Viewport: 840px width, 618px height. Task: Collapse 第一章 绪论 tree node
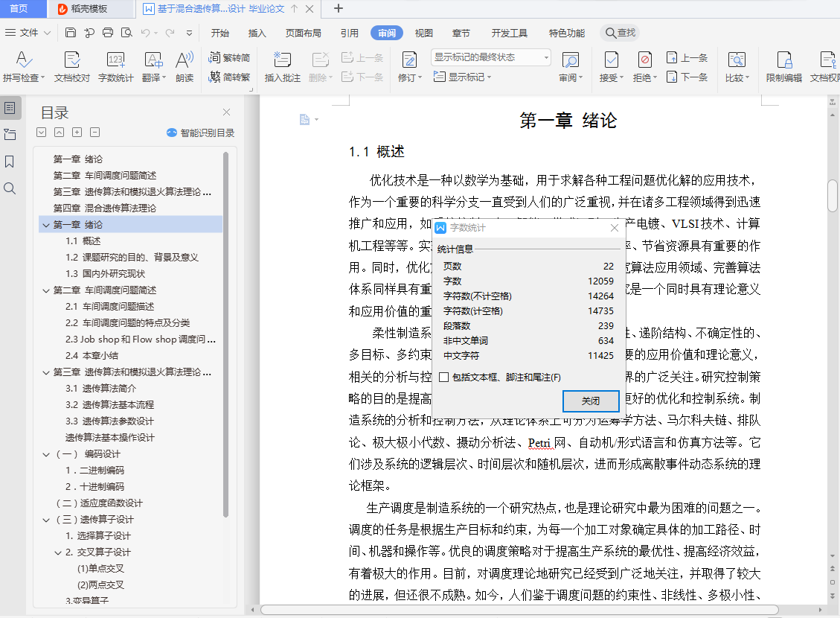point(46,225)
